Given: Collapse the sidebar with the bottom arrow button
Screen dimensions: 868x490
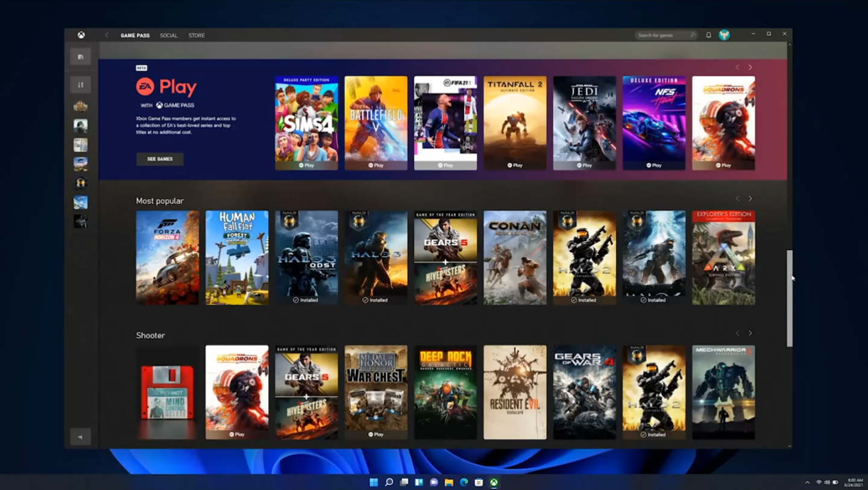Looking at the screenshot, I should 80,437.
